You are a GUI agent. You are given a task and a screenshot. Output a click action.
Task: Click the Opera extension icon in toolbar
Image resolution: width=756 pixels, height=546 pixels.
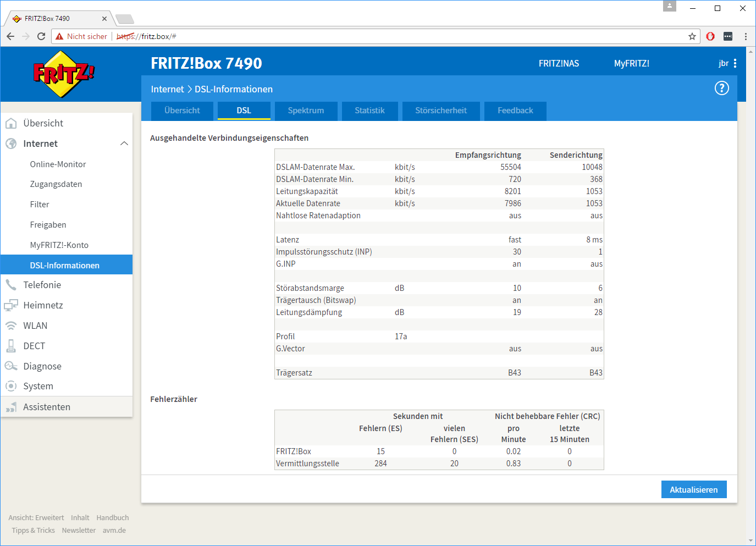710,36
